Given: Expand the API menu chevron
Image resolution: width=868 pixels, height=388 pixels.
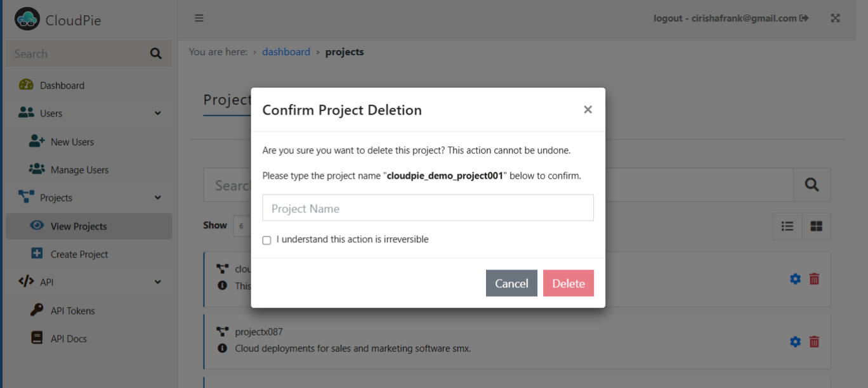Looking at the screenshot, I should pyautogui.click(x=158, y=282).
